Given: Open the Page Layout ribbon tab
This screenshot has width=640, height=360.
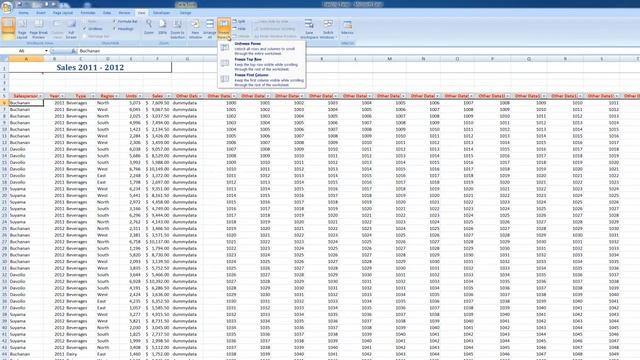Looking at the screenshot, I should 63,13.
